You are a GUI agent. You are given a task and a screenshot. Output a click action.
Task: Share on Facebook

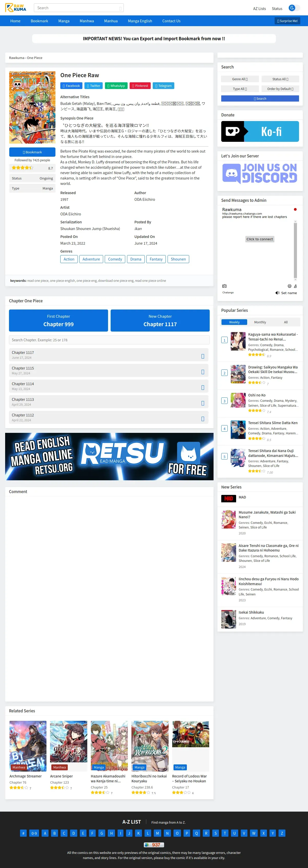pyautogui.click(x=71, y=86)
